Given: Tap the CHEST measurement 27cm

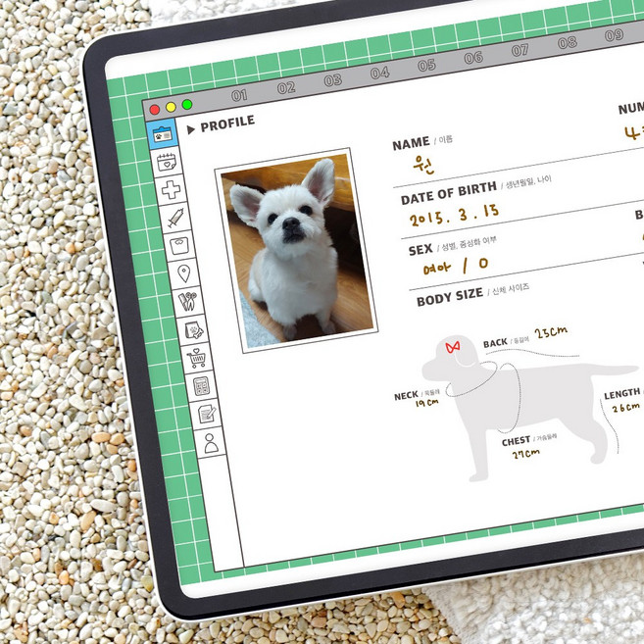Looking at the screenshot, I should [x=525, y=454].
